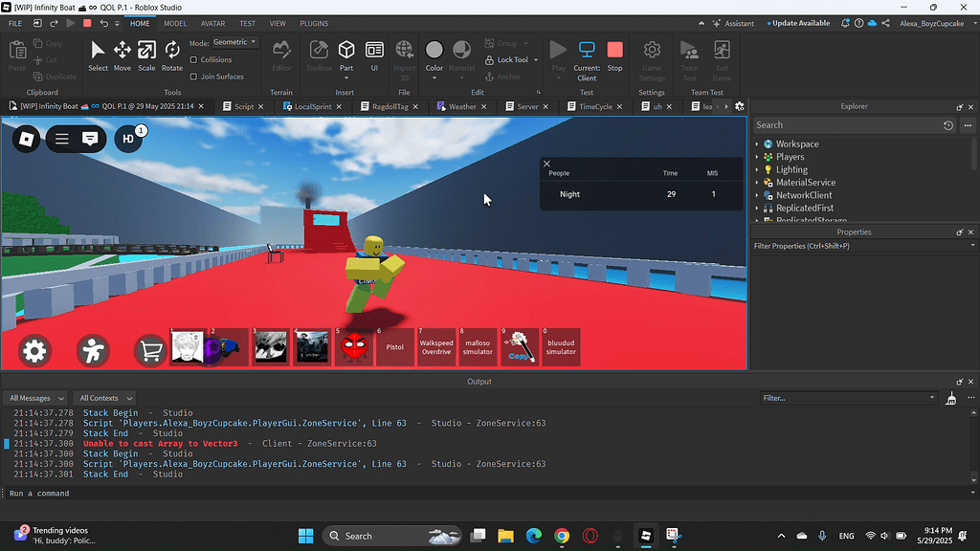
Task: Toggle the Join Surfaces checkbox
Action: point(193,77)
